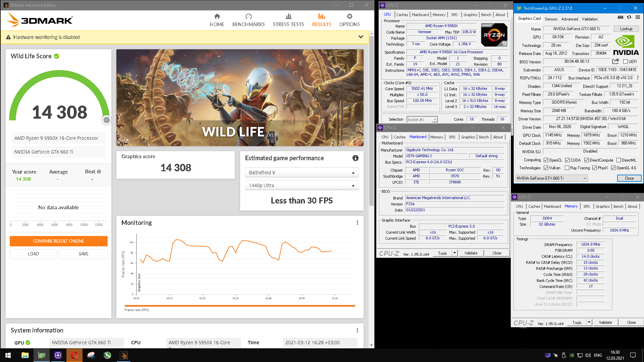
Task: Click the SAVE button in 3DMark
Action: coord(84,254)
